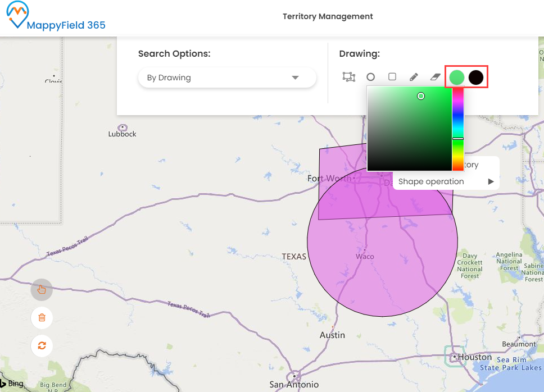Click the Houston city marker on the map
The height and width of the screenshot is (392, 544).
pyautogui.click(x=454, y=356)
